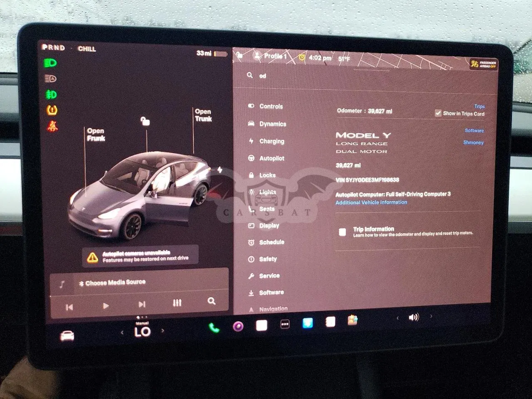Tap the auto high beam indicator

50,79
